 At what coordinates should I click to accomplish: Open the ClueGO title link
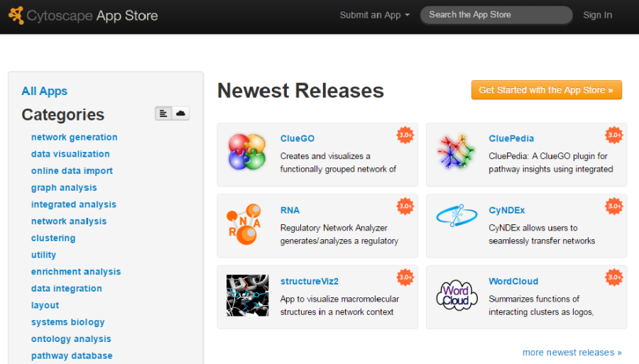click(297, 138)
